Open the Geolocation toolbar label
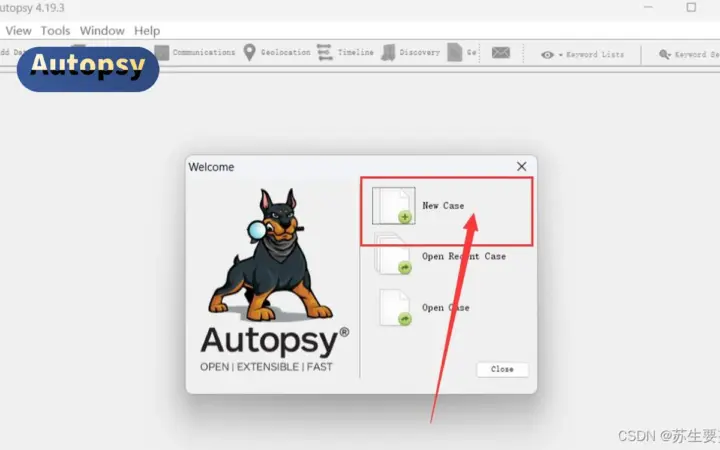The image size is (720, 450). click(x=286, y=52)
